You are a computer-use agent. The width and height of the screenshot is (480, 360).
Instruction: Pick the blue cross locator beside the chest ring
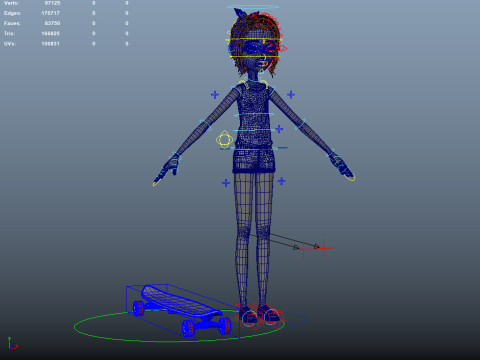(279, 129)
